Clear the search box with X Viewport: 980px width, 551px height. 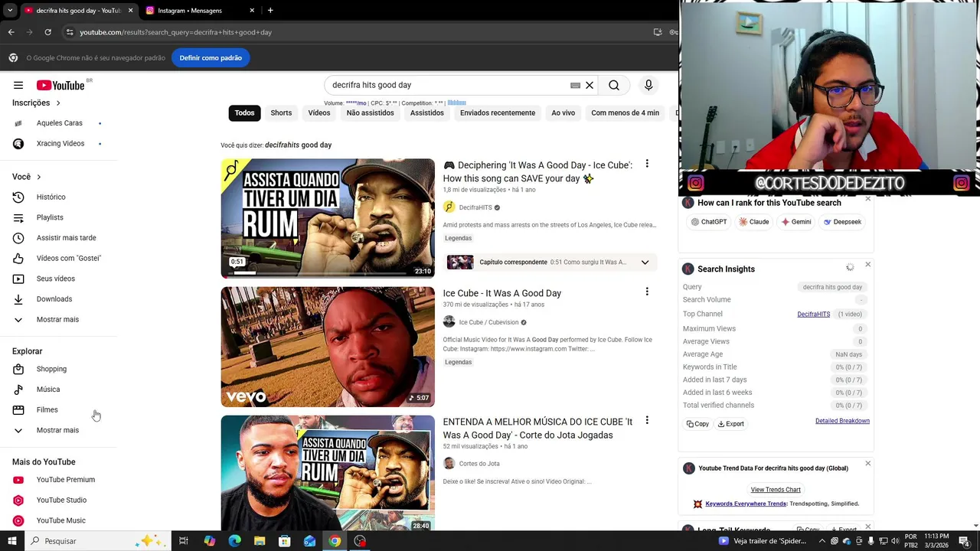pos(590,85)
